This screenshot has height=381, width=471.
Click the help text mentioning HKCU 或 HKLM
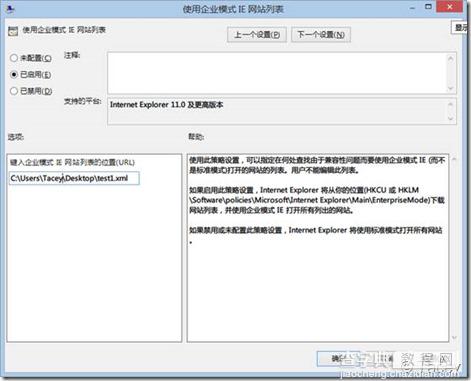[317, 200]
